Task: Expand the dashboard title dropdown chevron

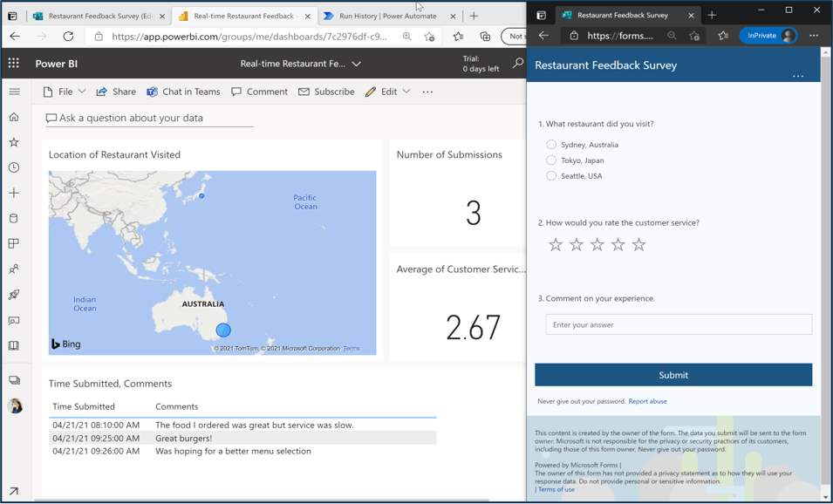Action: [x=356, y=64]
